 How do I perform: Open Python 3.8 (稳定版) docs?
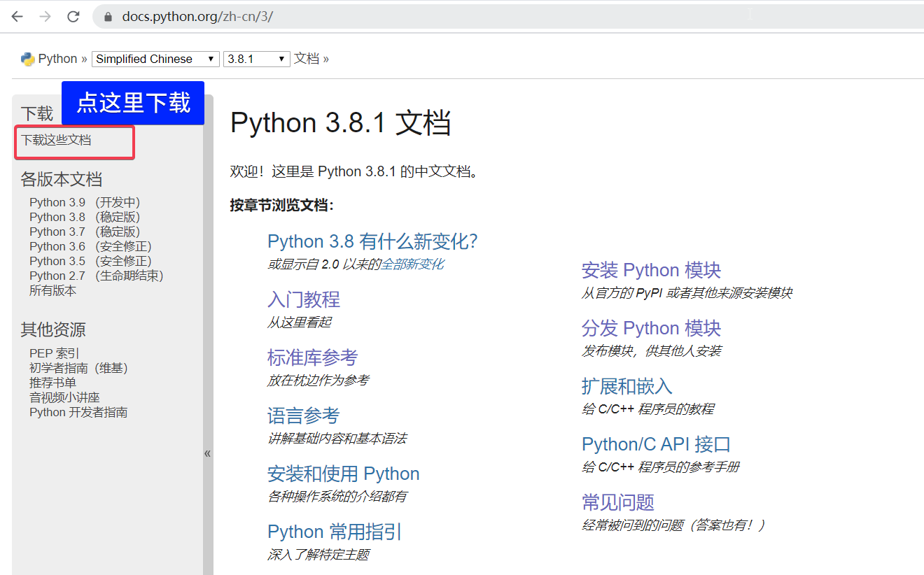click(85, 217)
